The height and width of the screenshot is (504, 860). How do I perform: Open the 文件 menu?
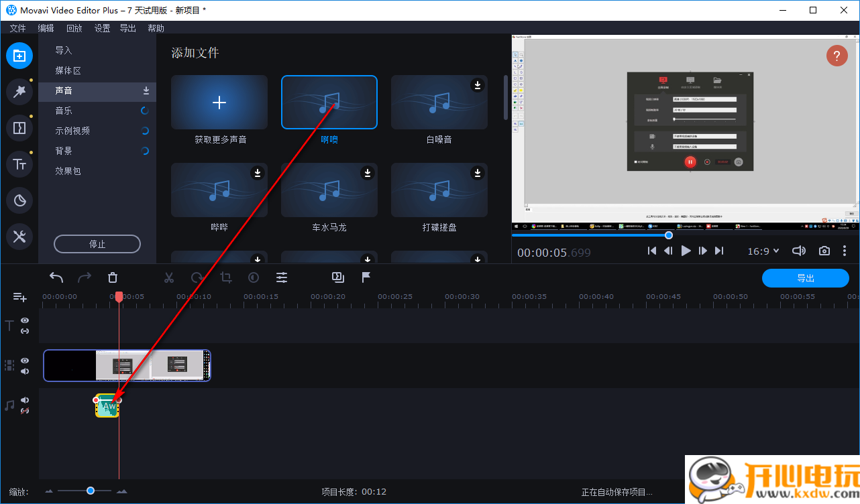[17, 28]
